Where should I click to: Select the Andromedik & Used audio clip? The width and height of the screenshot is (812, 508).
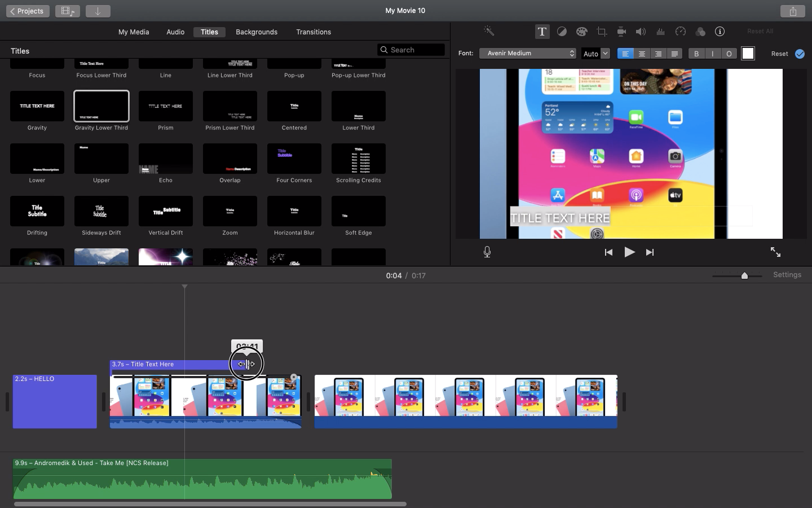point(202,479)
